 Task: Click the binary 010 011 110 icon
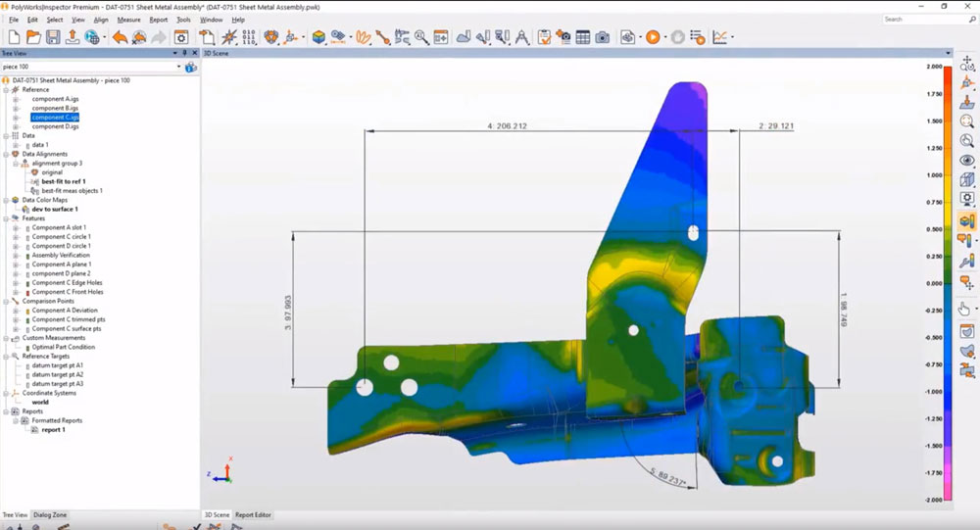click(249, 37)
